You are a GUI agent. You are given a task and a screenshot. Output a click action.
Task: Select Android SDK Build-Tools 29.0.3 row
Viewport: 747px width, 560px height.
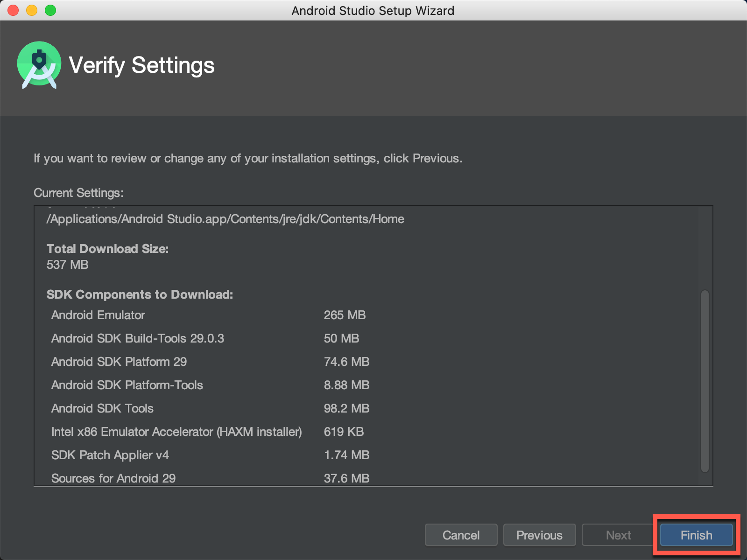point(205,338)
